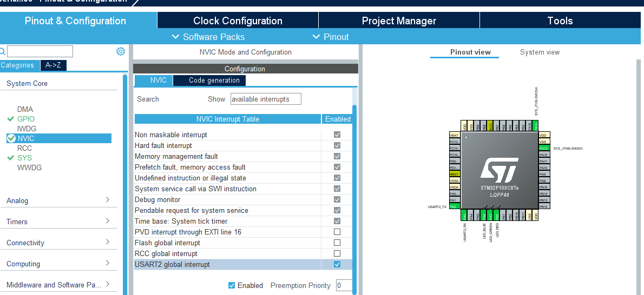Open the categories settings gear icon
Viewport: 644px width, 295px height.
[120, 51]
